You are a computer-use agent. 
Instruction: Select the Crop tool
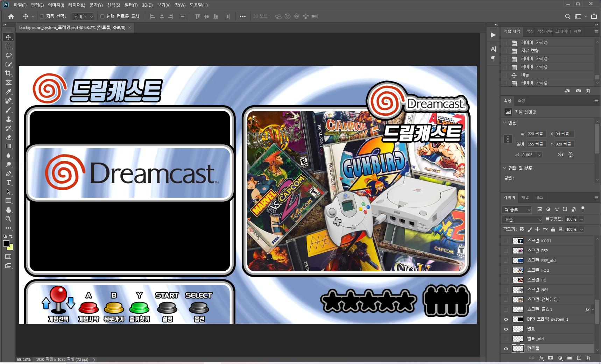[x=8, y=73]
